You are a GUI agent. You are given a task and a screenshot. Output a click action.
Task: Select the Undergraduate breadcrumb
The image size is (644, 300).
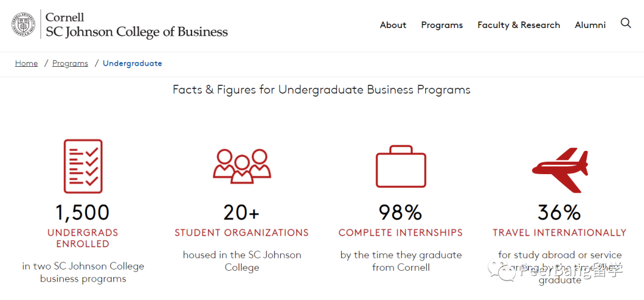132,63
